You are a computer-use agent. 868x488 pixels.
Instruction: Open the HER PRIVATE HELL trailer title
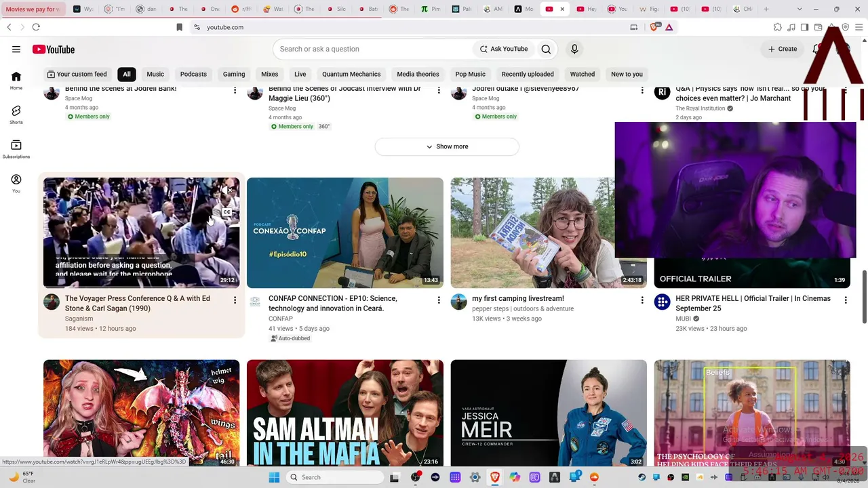[x=753, y=303]
